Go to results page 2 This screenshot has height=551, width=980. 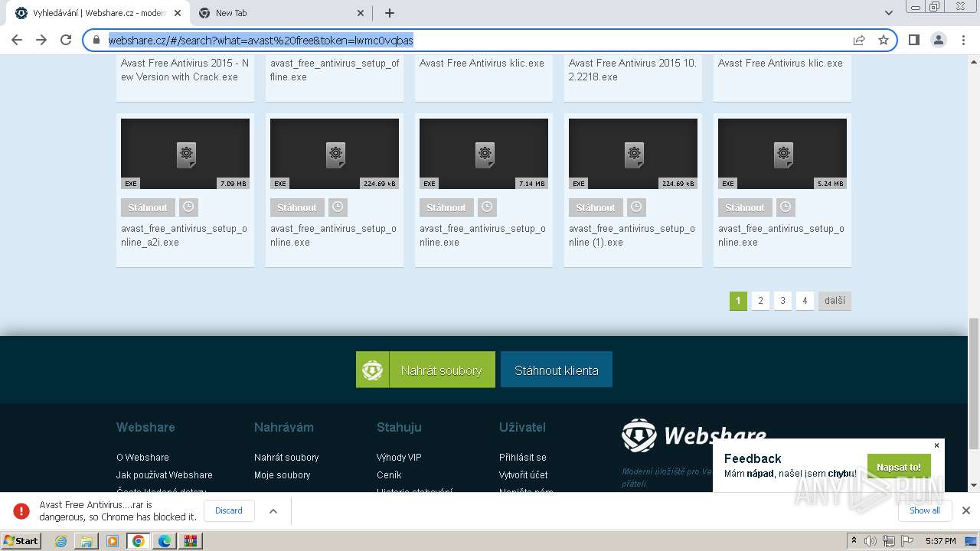760,301
